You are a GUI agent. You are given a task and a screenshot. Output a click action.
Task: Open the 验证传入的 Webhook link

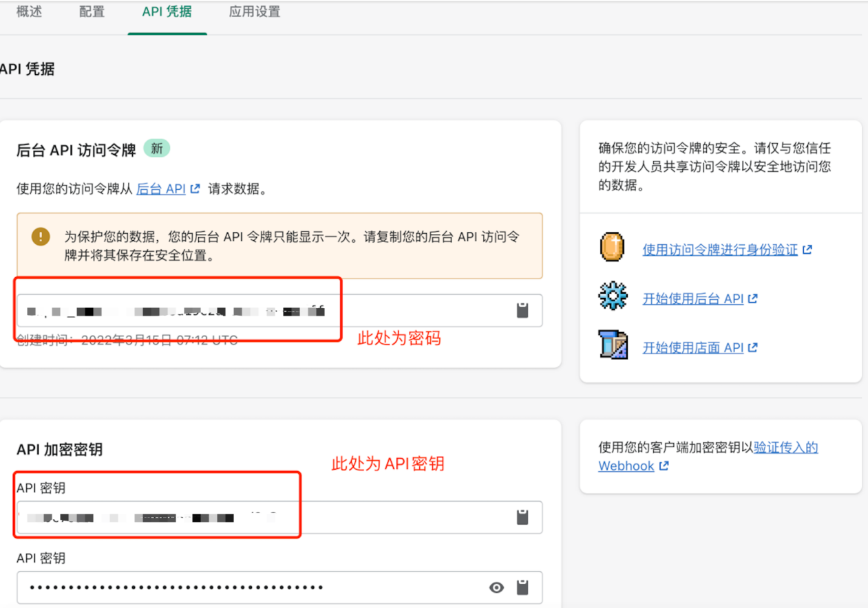click(x=785, y=447)
